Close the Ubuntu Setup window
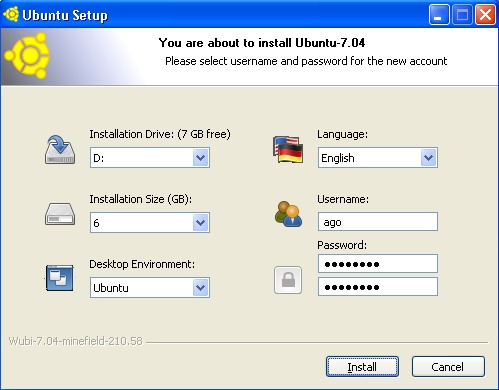This screenshot has height=390, width=499. (x=485, y=15)
